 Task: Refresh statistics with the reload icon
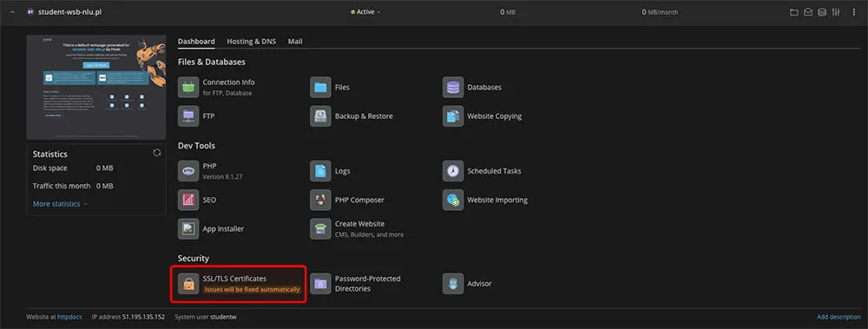(156, 153)
